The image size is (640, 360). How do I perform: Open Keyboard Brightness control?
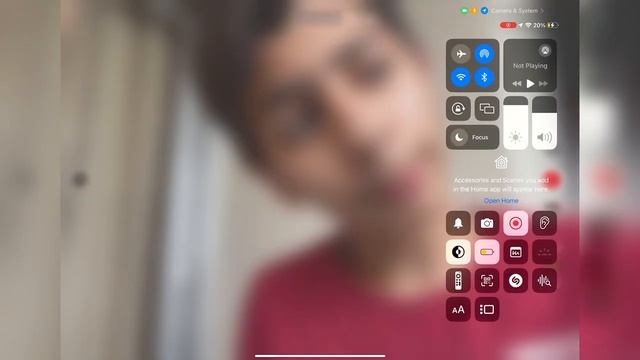coord(544,252)
